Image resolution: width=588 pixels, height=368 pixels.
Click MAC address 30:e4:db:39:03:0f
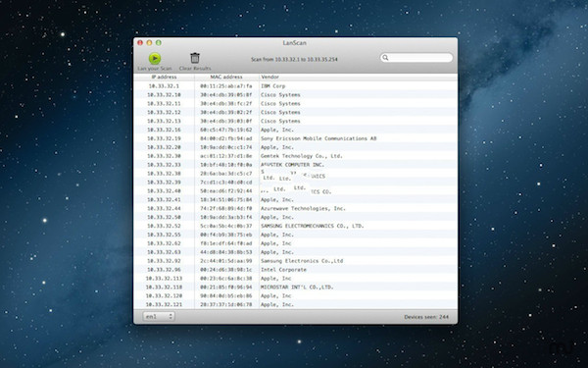226,121
